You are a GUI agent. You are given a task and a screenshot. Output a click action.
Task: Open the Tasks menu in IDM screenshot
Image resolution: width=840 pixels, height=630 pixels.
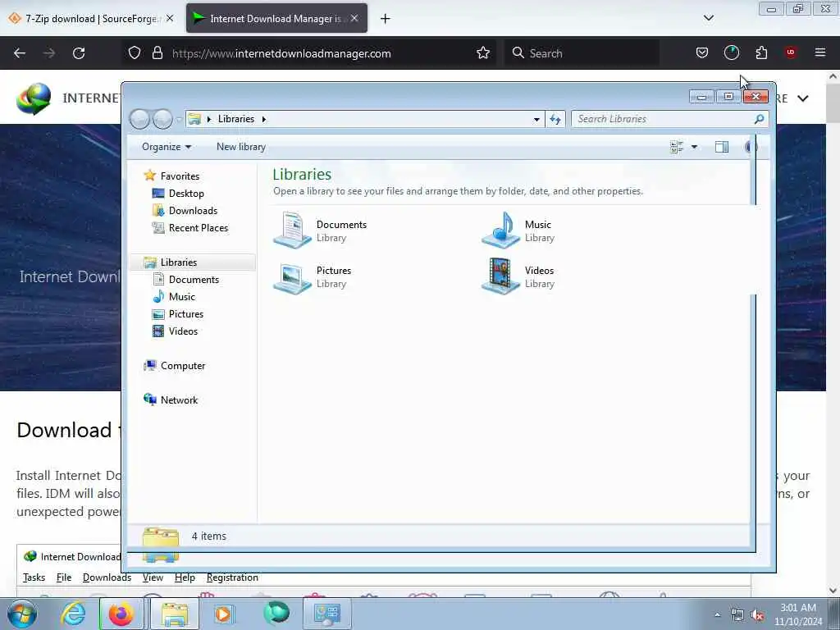pos(34,577)
